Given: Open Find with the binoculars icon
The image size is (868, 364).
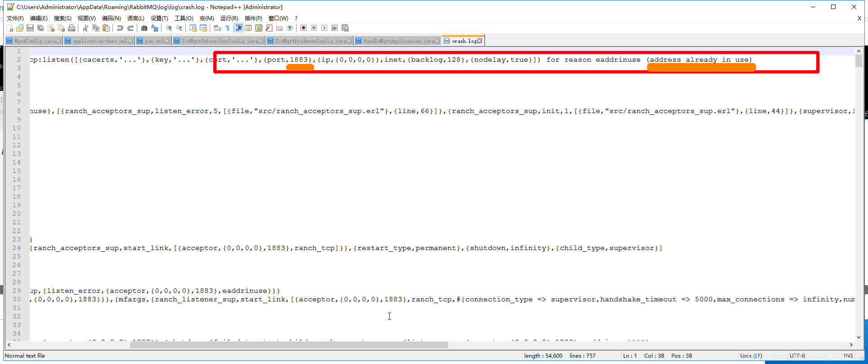Looking at the screenshot, I should (x=144, y=28).
